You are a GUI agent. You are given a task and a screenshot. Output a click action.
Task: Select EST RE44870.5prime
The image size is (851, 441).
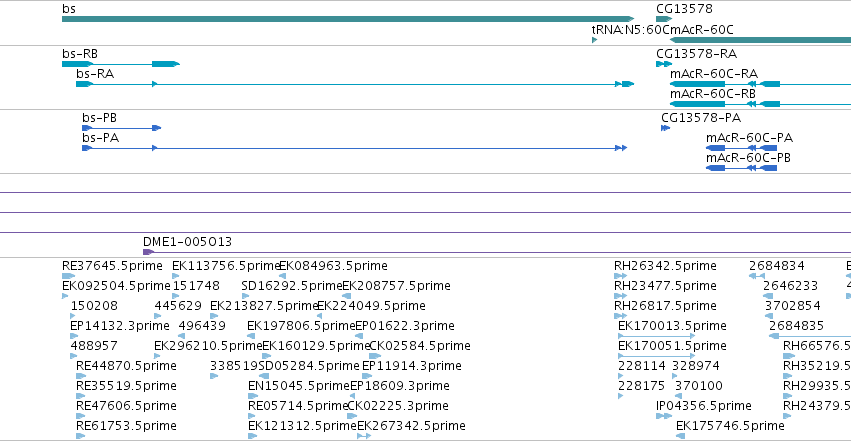[x=126, y=366]
